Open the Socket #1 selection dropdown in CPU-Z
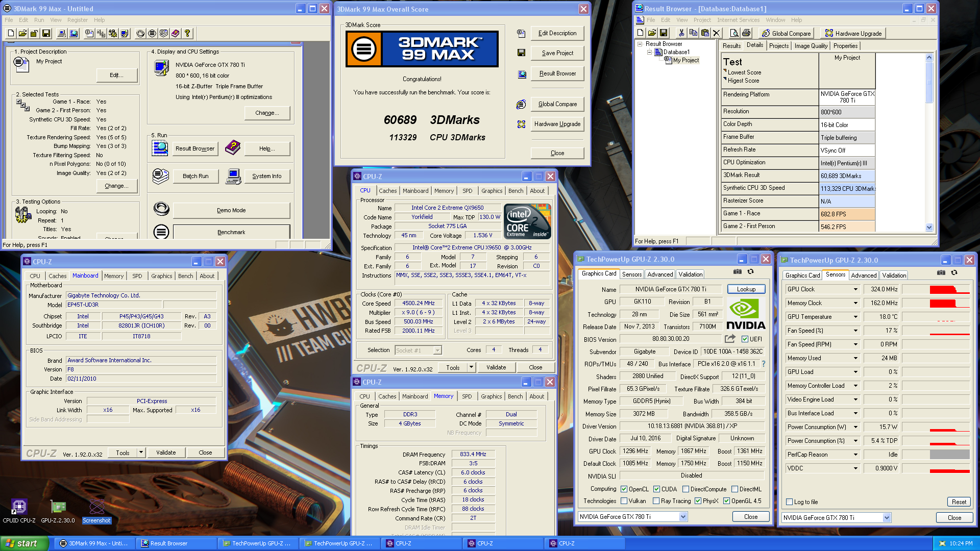Screen dimensions: 980x551 coord(437,350)
